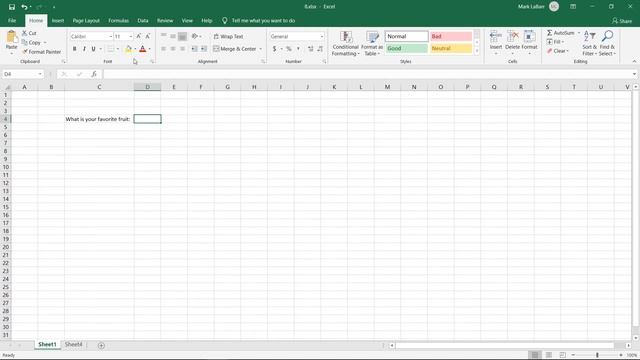
Task: Apply accounting dollar format
Action: 274,49
